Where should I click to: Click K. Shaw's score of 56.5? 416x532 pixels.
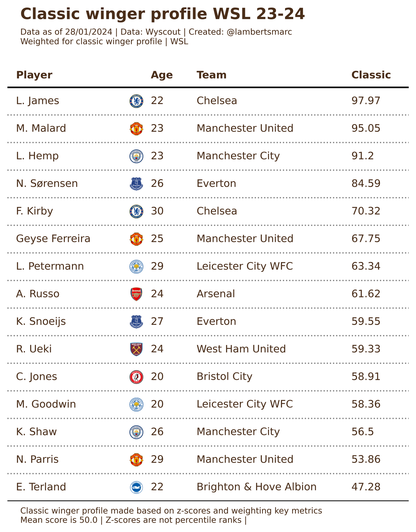coord(362,432)
